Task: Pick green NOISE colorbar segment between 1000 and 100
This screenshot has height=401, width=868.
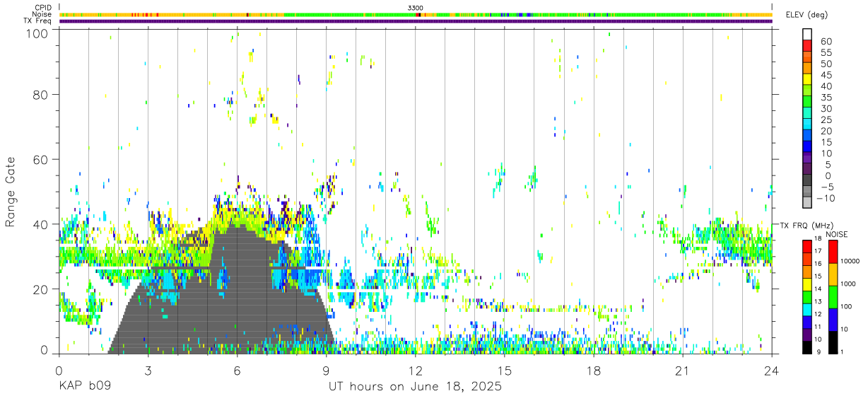Action: click(833, 296)
